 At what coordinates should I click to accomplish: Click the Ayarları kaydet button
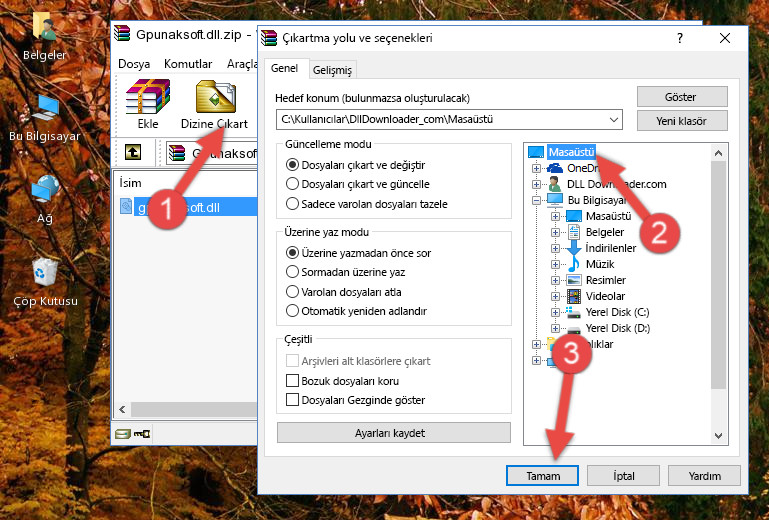coord(394,433)
